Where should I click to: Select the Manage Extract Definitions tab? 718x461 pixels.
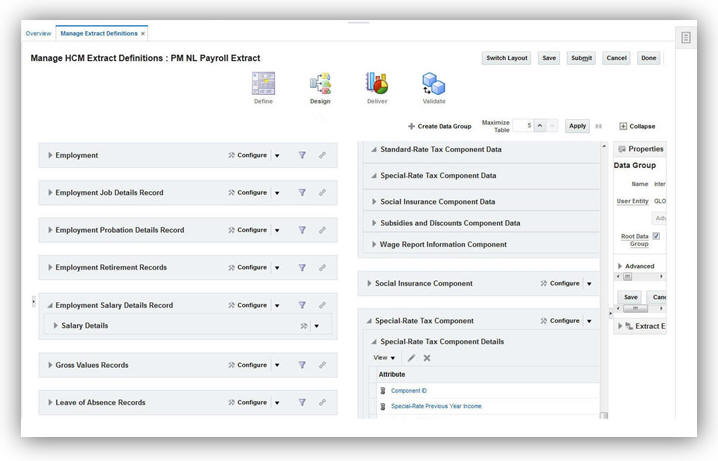point(99,33)
